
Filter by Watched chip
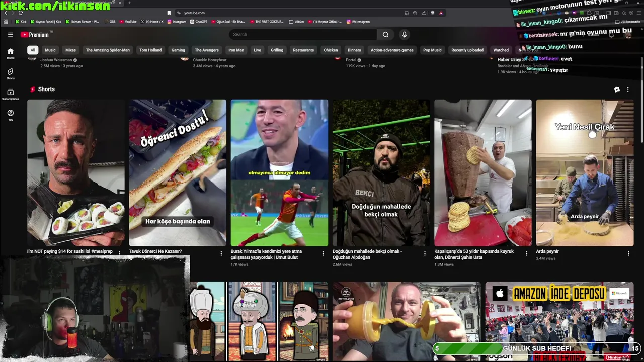coord(501,50)
